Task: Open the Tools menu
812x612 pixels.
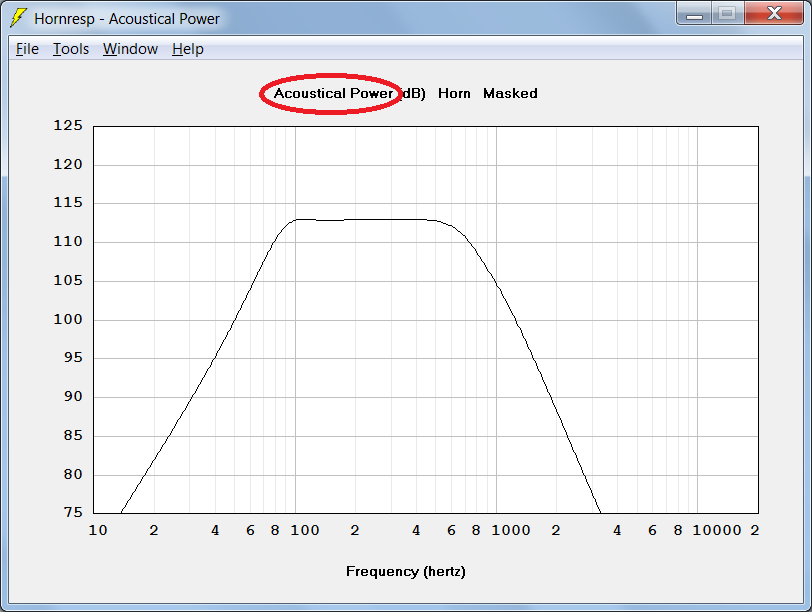Action: [71, 49]
